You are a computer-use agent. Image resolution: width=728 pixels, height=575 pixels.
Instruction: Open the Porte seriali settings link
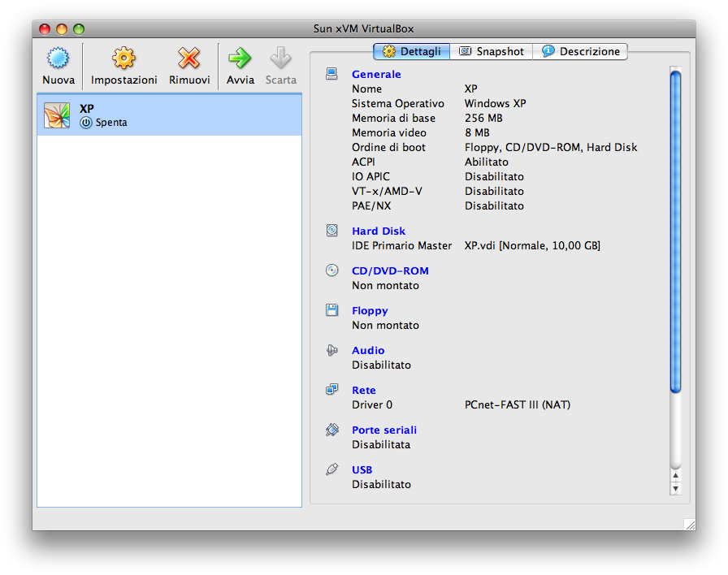384,430
